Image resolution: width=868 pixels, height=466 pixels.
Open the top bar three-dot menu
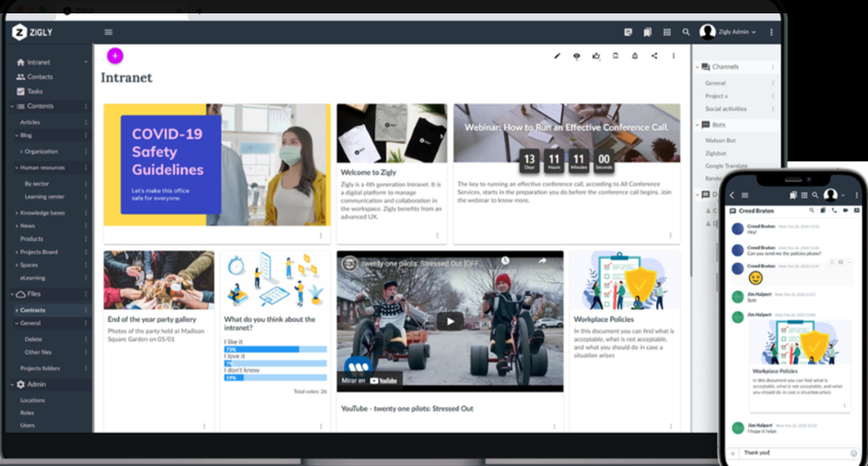[771, 32]
